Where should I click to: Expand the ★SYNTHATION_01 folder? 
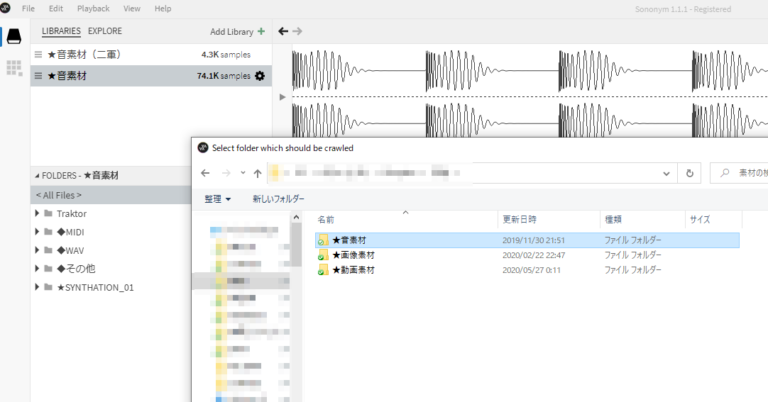click(37, 287)
